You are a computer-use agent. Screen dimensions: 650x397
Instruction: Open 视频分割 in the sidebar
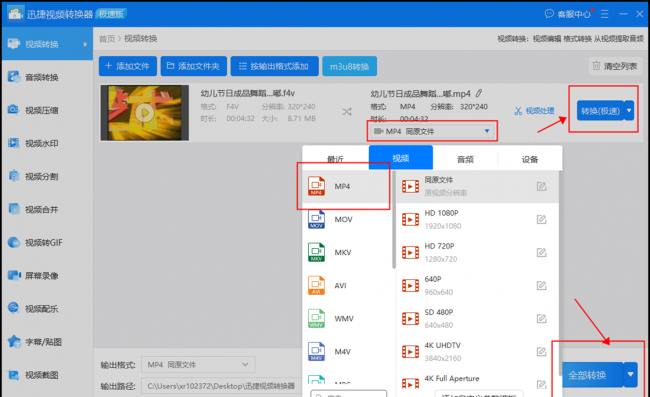coord(47,177)
